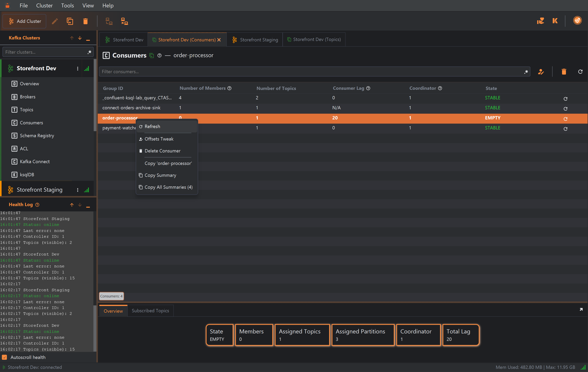Click the disconnect cluster toolbar icon
Screen dimensions: 588x372
tap(125, 21)
